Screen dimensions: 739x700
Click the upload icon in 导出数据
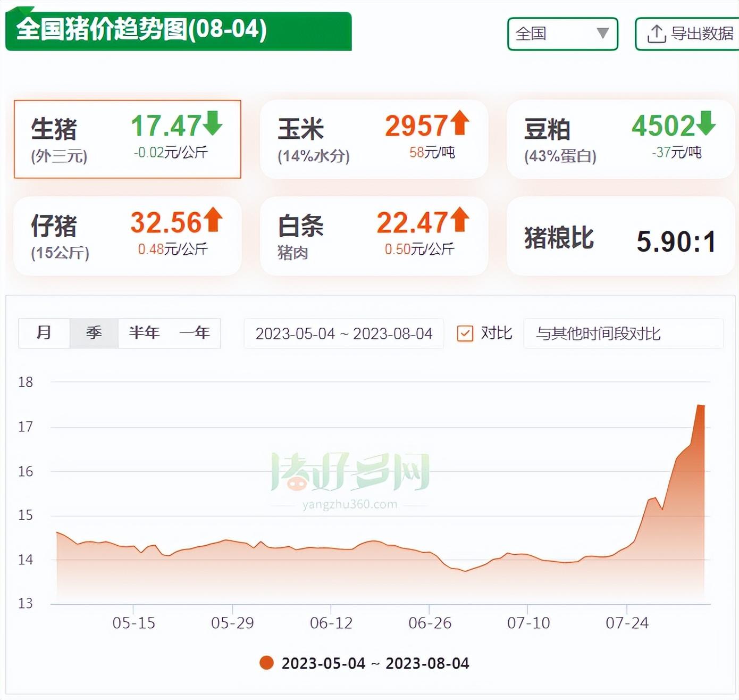click(656, 34)
